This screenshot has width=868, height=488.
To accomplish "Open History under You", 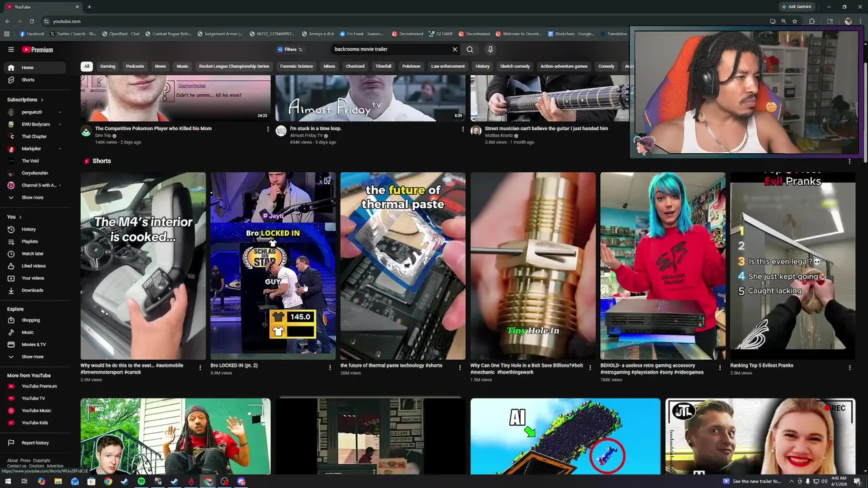I will [35, 229].
